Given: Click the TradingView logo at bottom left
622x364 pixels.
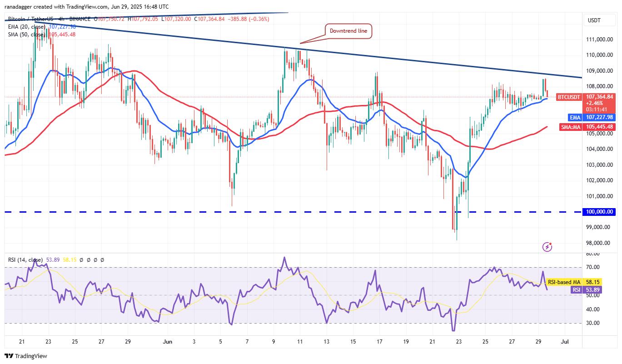Looking at the screenshot, I should (x=26, y=356).
